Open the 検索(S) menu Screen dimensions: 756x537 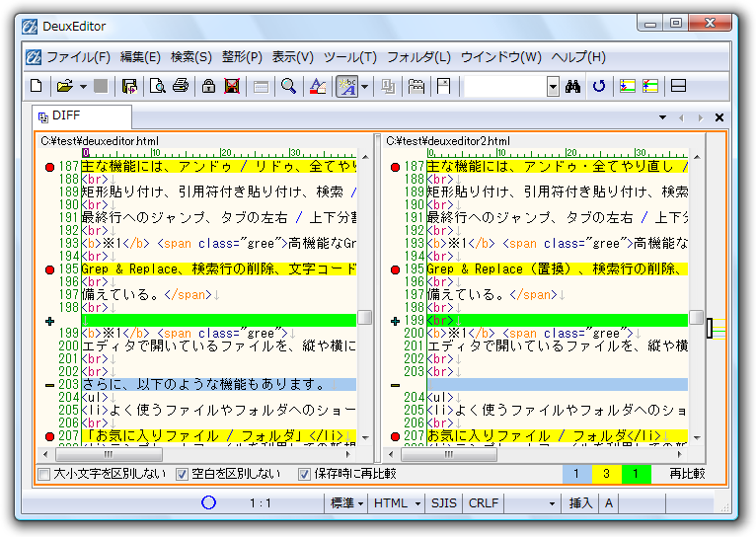tap(190, 57)
